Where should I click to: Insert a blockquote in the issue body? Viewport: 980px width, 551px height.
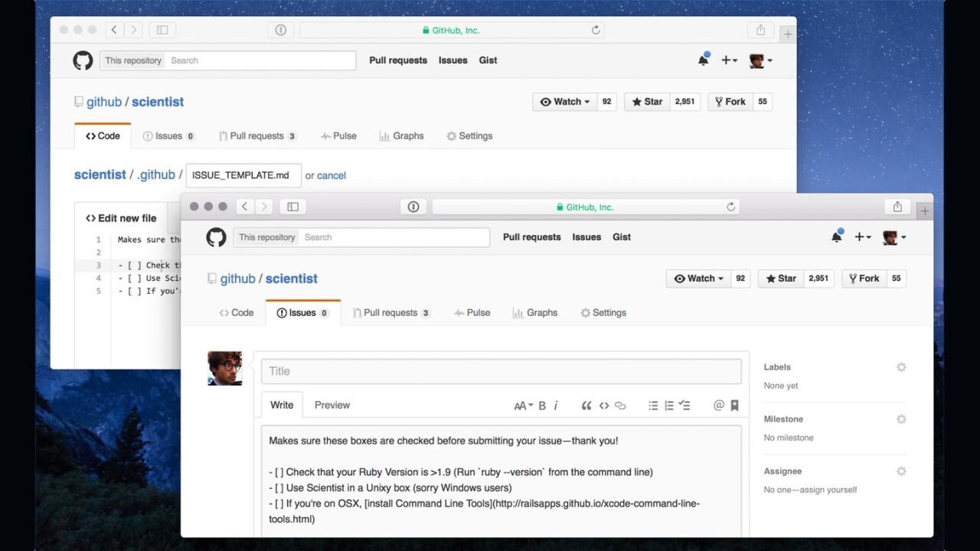(586, 406)
